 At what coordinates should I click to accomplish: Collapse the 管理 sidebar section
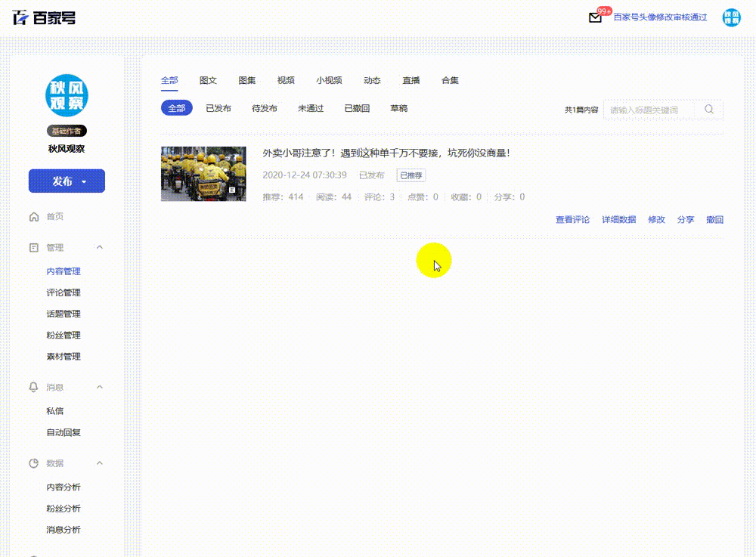(x=101, y=247)
